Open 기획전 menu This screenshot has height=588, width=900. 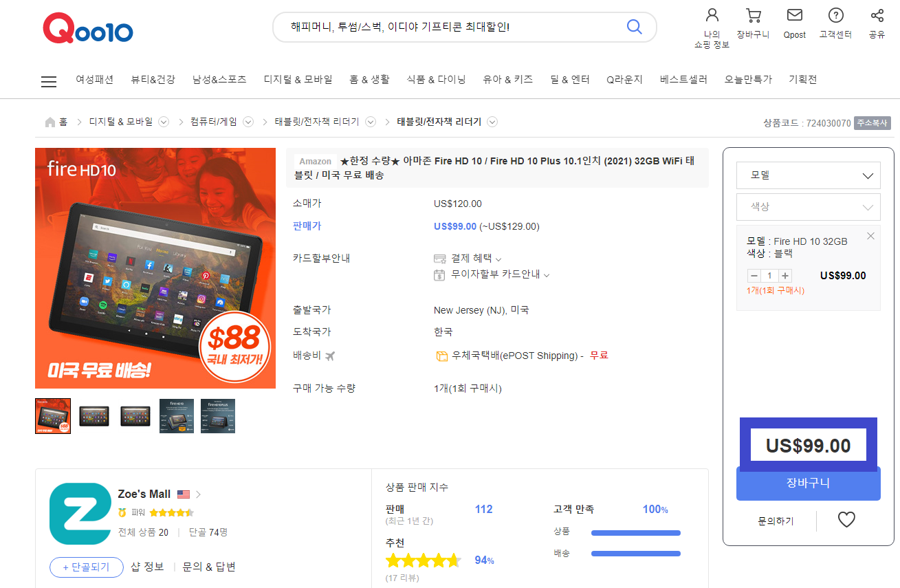[x=802, y=80]
